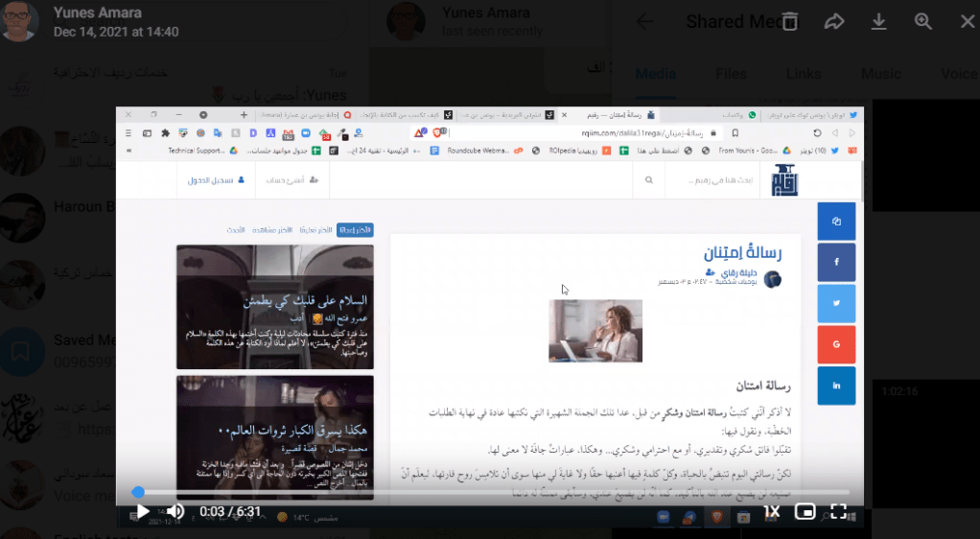Open the Music tab
Image resolution: width=980 pixels, height=539 pixels.
[x=880, y=74]
